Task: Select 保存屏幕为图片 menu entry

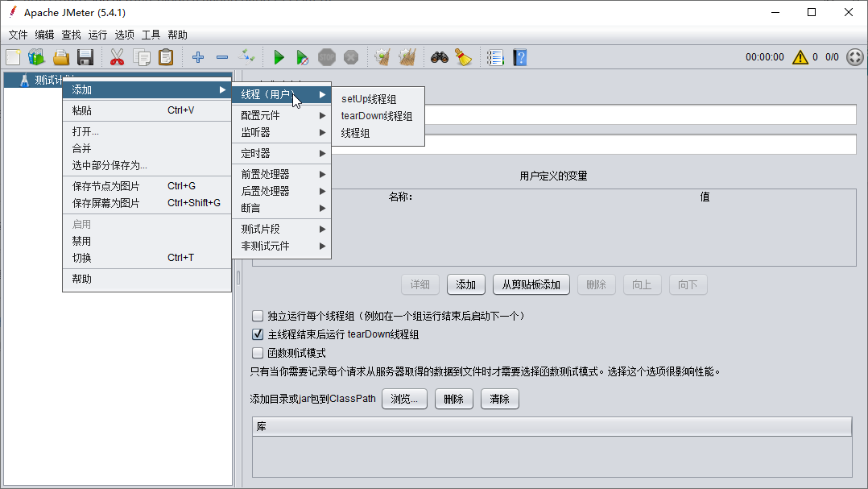Action: [x=147, y=203]
